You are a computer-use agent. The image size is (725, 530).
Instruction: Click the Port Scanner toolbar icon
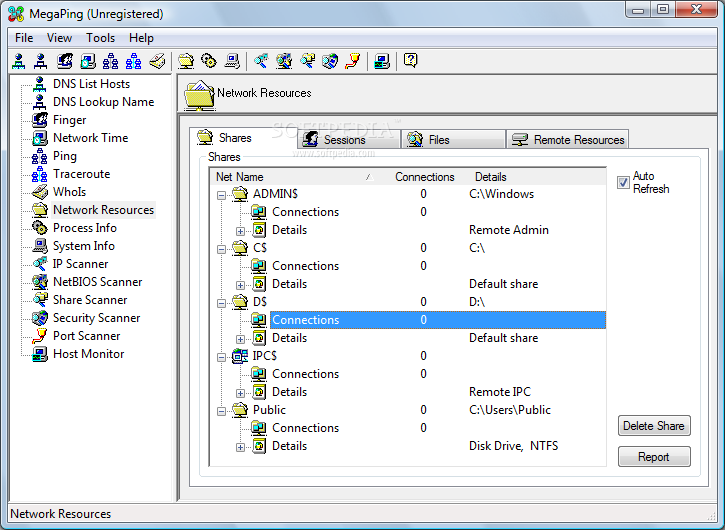pos(353,61)
